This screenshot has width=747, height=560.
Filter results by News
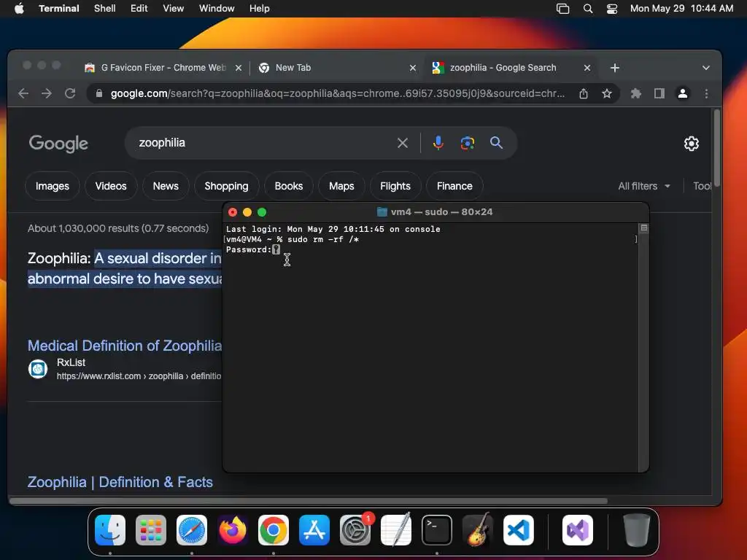pos(166,186)
